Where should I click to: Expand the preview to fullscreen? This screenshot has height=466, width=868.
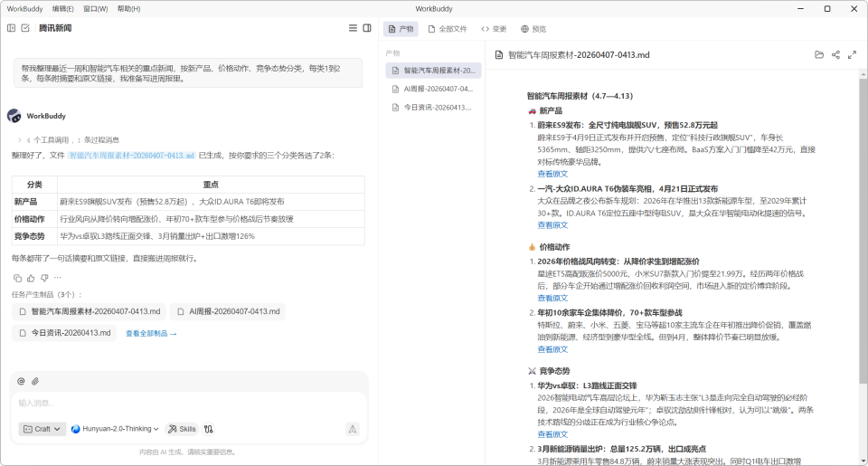pyautogui.click(x=852, y=55)
